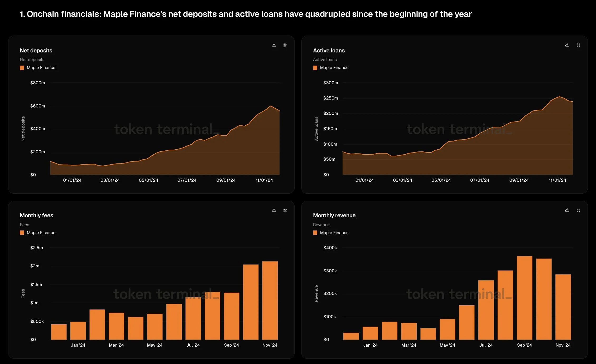The image size is (596, 364).
Task: Click the Monthly revenue chart title
Action: click(334, 215)
